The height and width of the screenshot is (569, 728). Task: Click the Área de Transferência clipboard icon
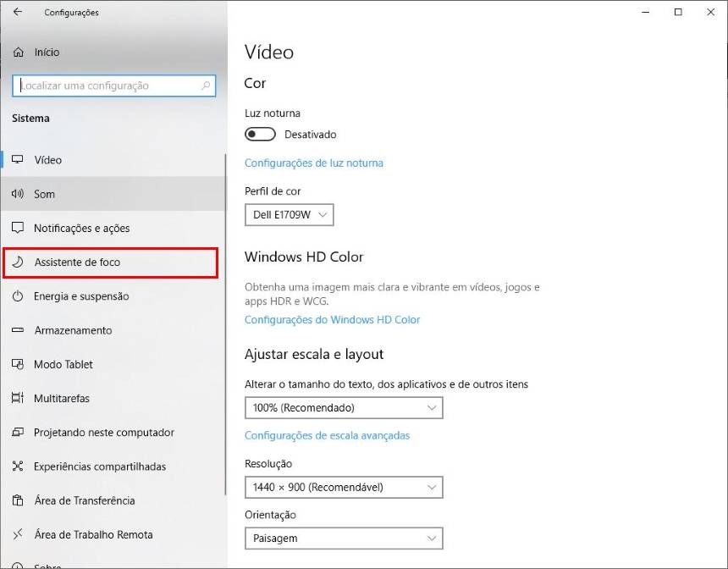18,500
